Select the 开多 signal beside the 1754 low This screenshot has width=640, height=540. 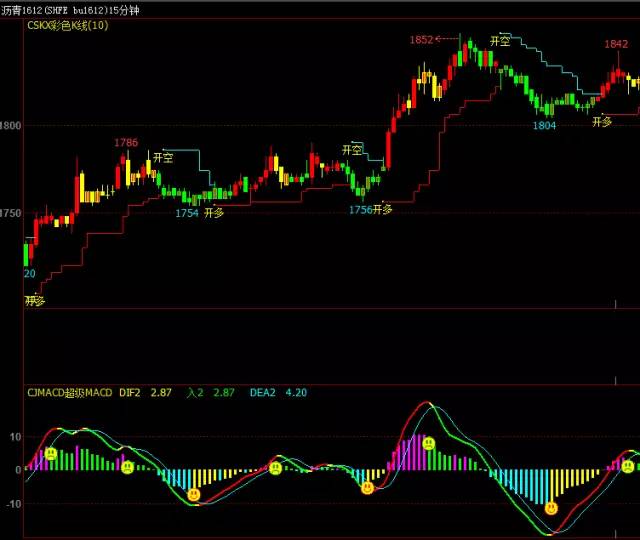pyautogui.click(x=214, y=213)
